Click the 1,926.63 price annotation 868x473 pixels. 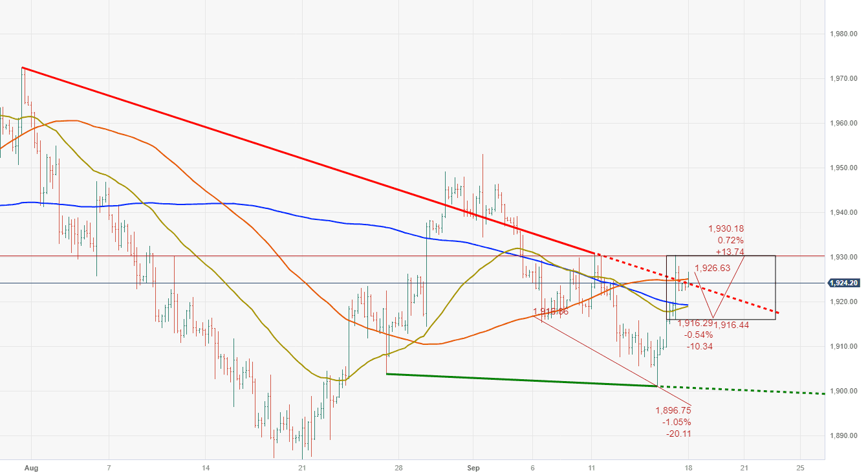point(713,268)
